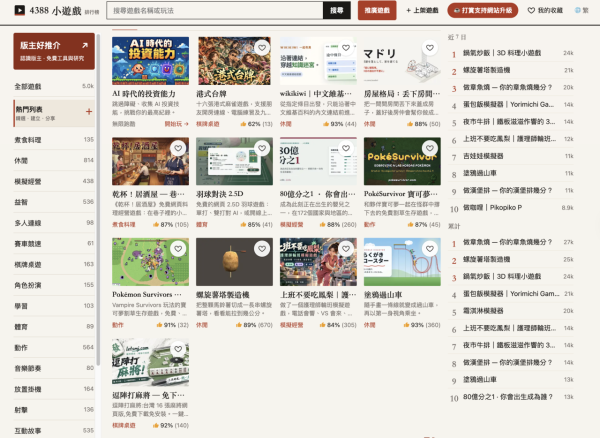Open AI 時代的投資能力 game thumbnail
Screen dimensions: 600x438
pyautogui.click(x=150, y=61)
